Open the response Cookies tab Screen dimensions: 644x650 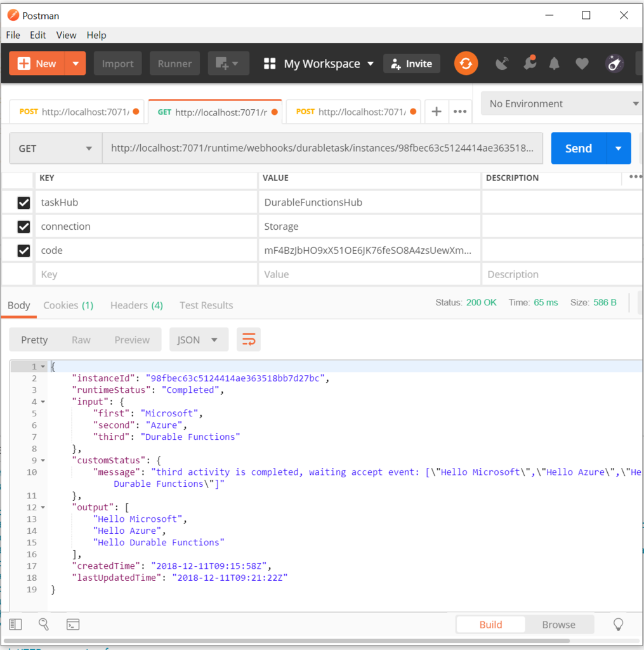69,305
